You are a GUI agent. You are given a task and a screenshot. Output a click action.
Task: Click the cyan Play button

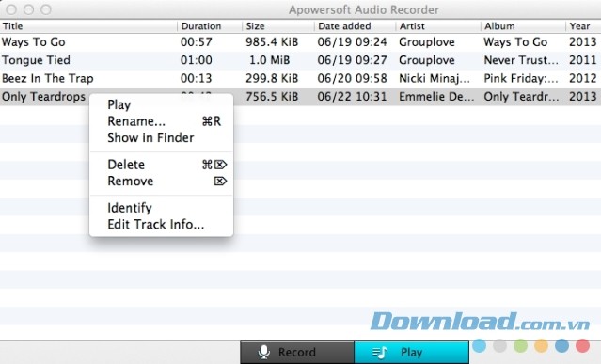click(411, 352)
